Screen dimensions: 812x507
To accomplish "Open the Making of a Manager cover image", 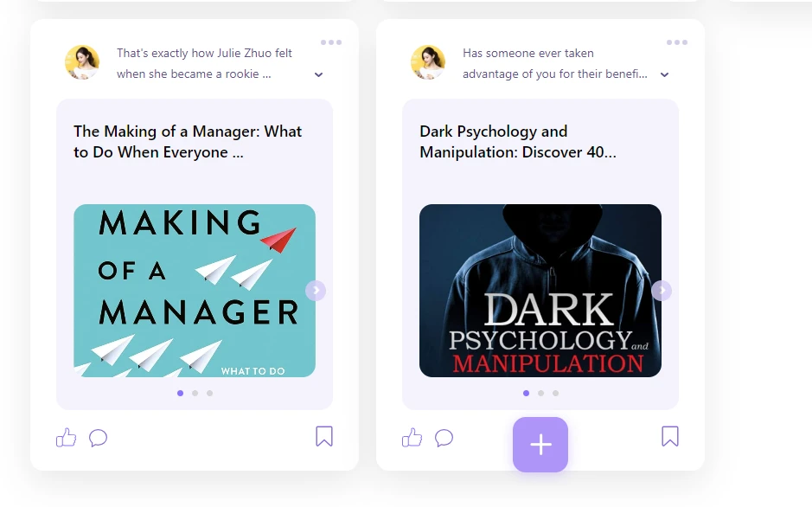I will [195, 291].
